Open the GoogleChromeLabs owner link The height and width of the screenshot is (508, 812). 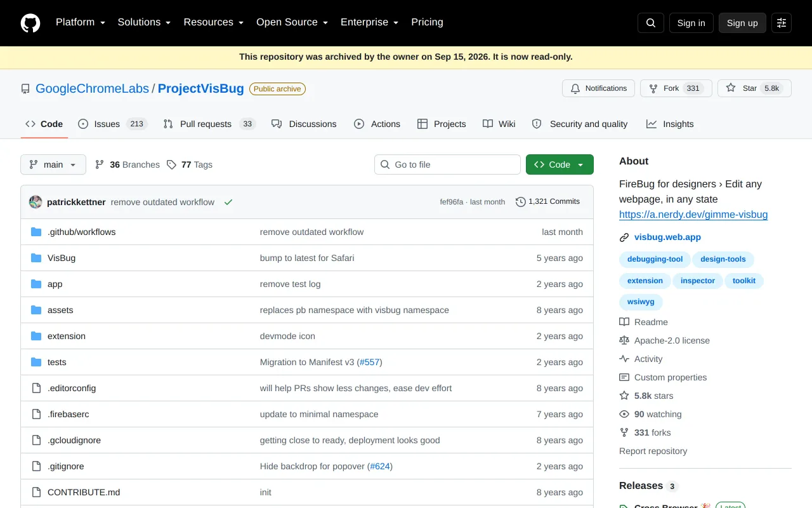click(x=92, y=88)
